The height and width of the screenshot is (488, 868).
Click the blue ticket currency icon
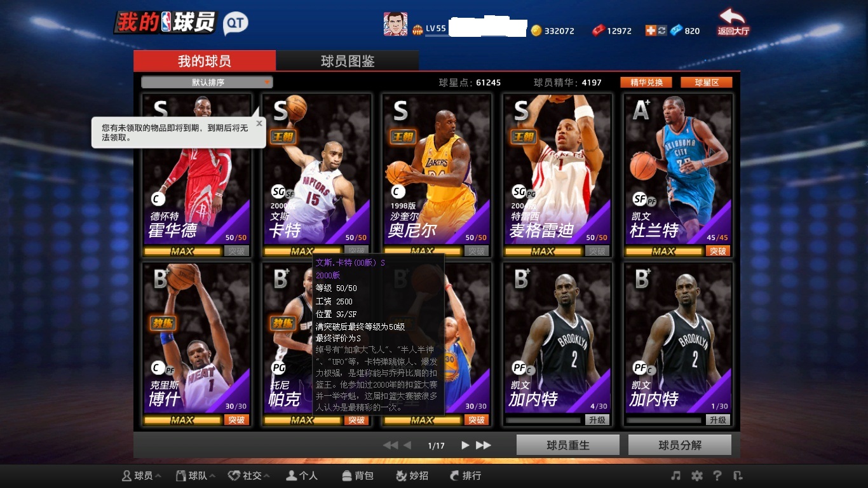point(676,30)
